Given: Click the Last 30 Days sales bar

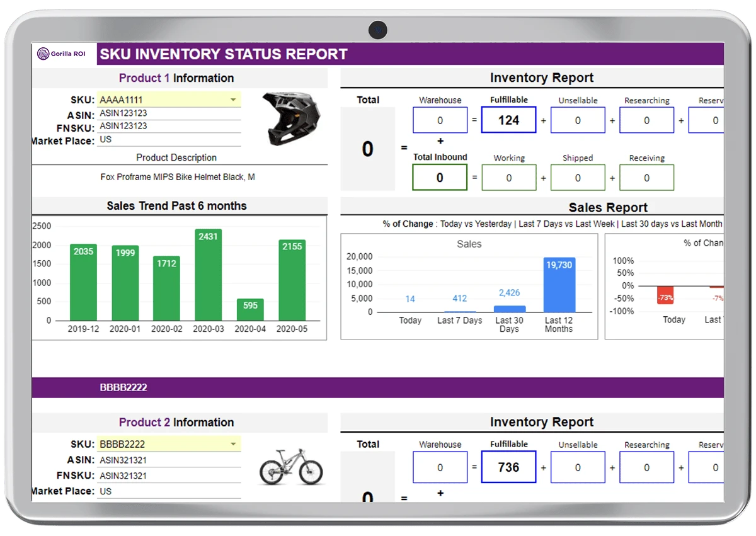Looking at the screenshot, I should 509,309.
